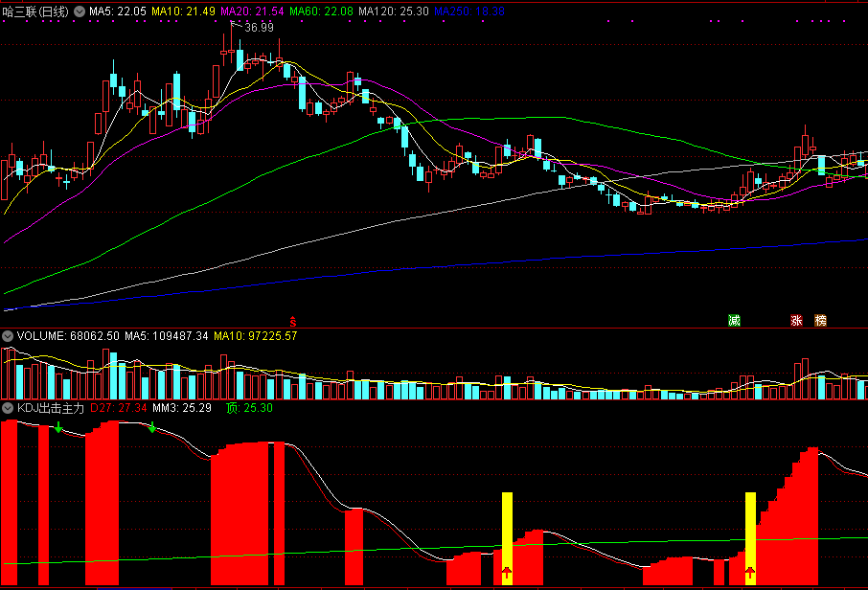Click the green MA60: 22.08 label
The height and width of the screenshot is (590, 868).
pos(321,11)
